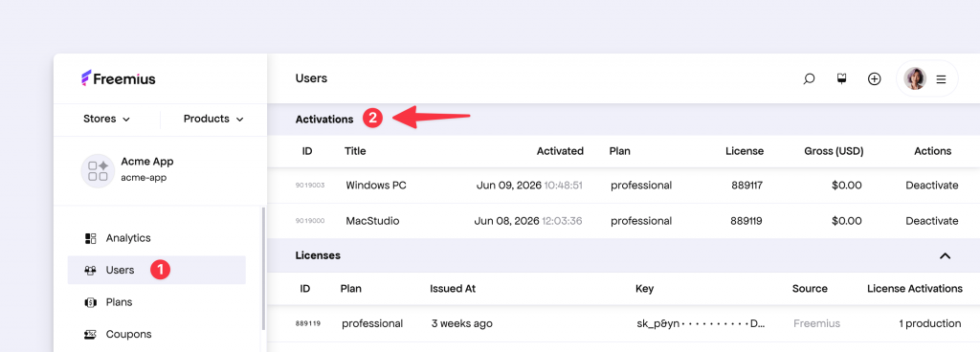Screen dimensions: 980x352
Task: Click the Title column header
Action: [x=355, y=151]
